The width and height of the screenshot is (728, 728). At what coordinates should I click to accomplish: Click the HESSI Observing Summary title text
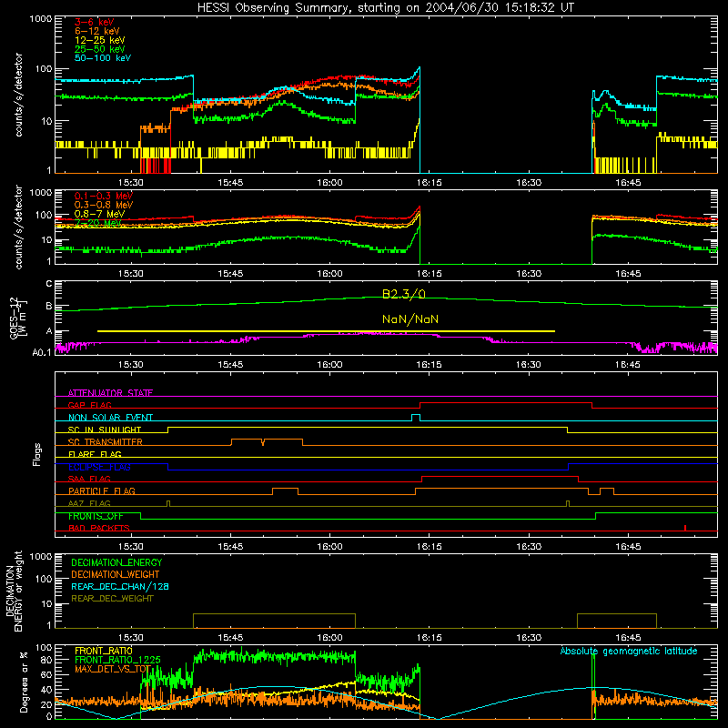coord(386,8)
